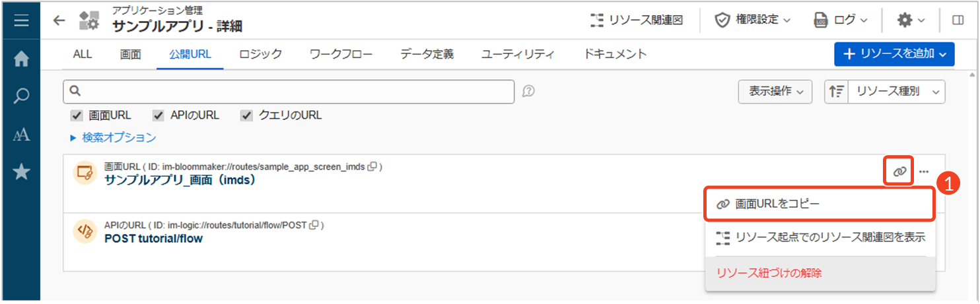The image size is (980, 304).
Task: Open the リソース種別 sort dropdown
Action: pyautogui.click(x=897, y=92)
